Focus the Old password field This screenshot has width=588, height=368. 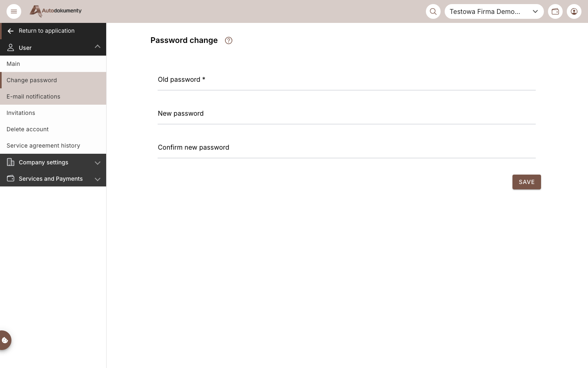(347, 80)
